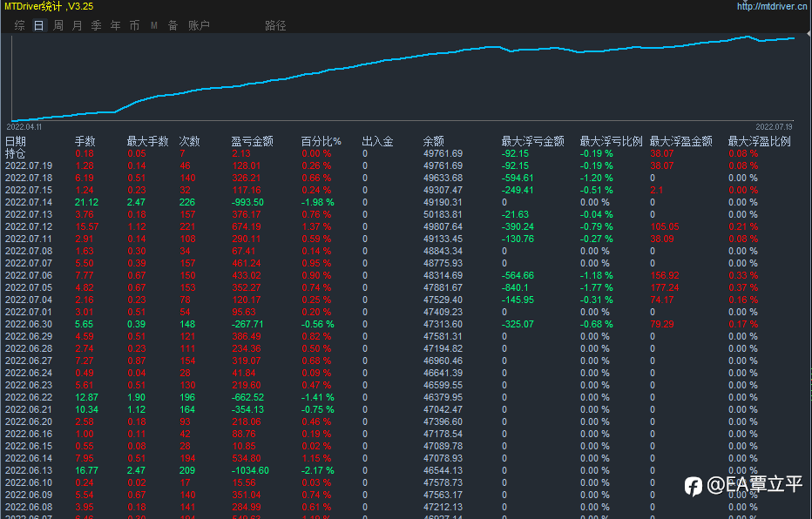This screenshot has width=812, height=519.
Task: Click the 最大浮盈比例 column header
Action: click(759, 141)
